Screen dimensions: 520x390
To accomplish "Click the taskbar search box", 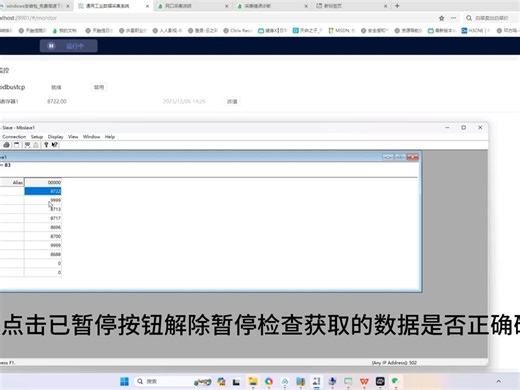I will (x=173, y=381).
